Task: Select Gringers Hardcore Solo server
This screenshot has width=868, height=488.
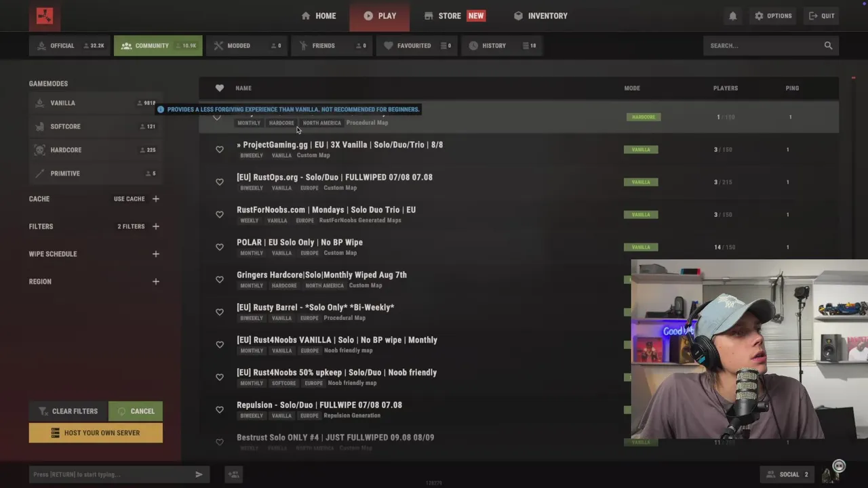Action: pyautogui.click(x=415, y=280)
